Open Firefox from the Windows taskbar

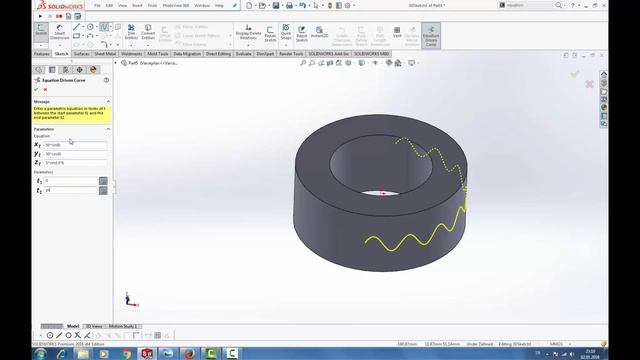click(189, 353)
